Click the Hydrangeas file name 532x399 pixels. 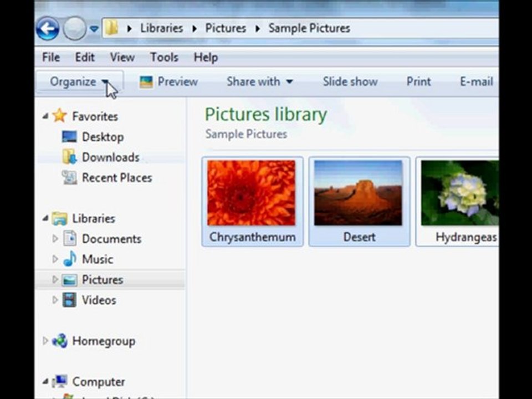coord(466,237)
